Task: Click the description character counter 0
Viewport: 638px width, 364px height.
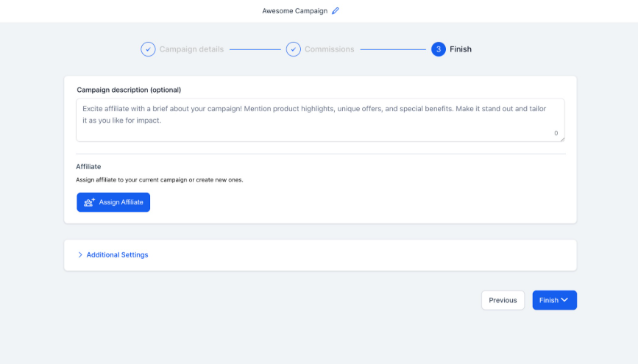Action: click(556, 133)
